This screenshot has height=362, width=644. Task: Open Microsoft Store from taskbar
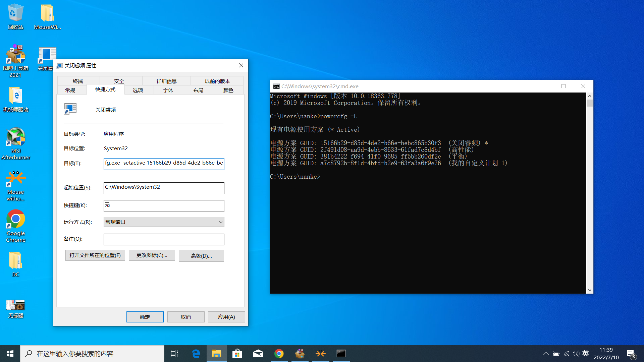click(237, 354)
